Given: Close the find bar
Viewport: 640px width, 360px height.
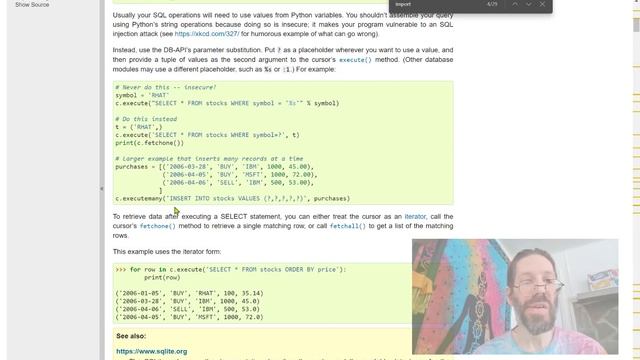Looking at the screenshot, I should [542, 4].
